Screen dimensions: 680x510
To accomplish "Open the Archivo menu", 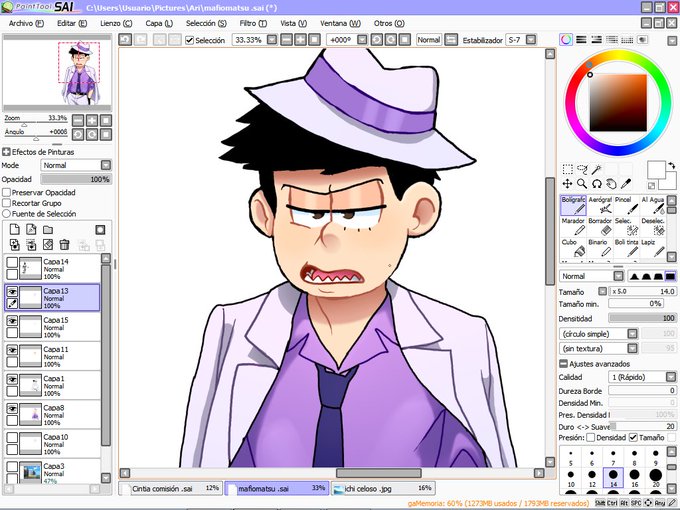I will pos(26,23).
